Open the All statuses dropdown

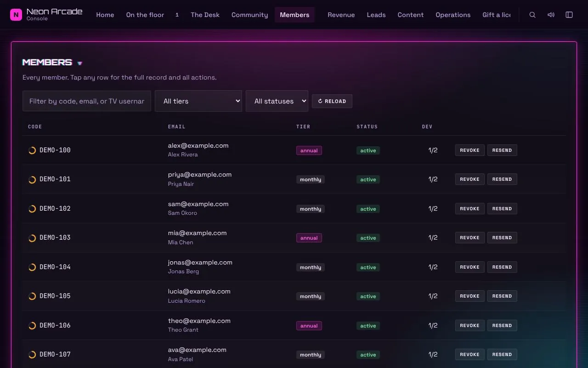(x=277, y=101)
